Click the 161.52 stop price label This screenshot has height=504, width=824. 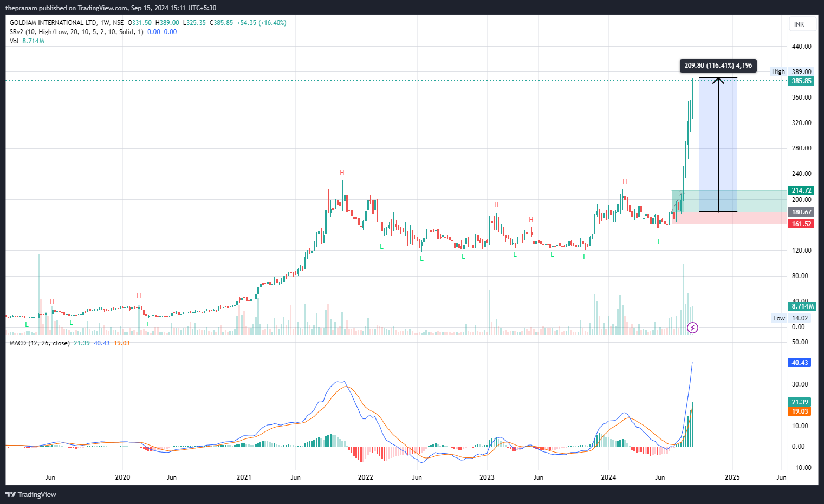(801, 224)
